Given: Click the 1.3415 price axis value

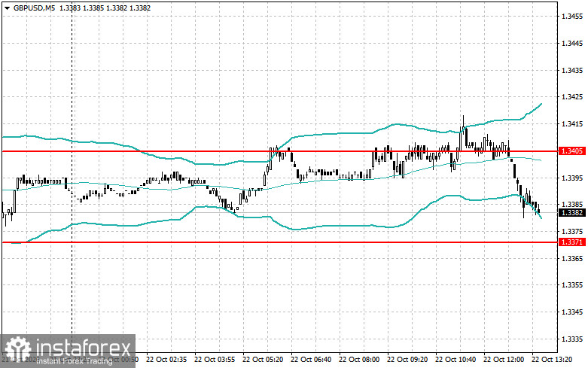Looking at the screenshot, I should [572, 124].
